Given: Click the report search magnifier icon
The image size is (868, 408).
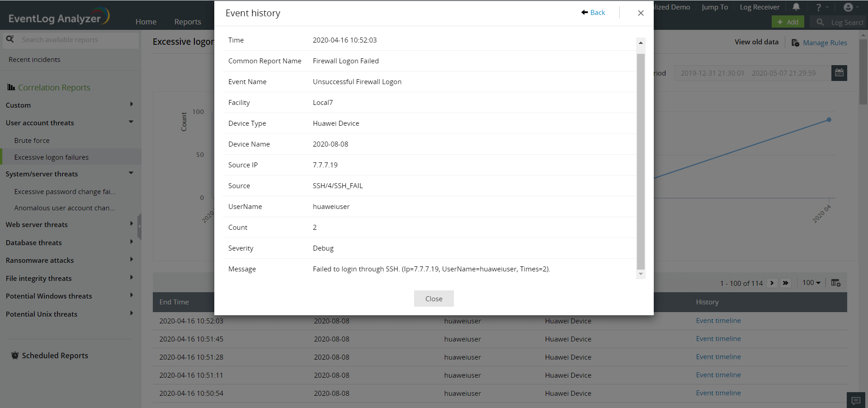Looking at the screenshot, I should tap(10, 39).
